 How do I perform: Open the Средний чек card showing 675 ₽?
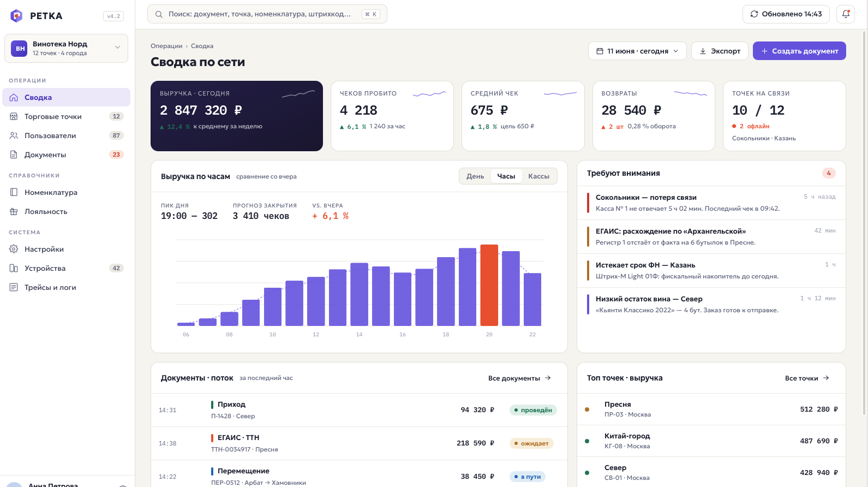[523, 116]
